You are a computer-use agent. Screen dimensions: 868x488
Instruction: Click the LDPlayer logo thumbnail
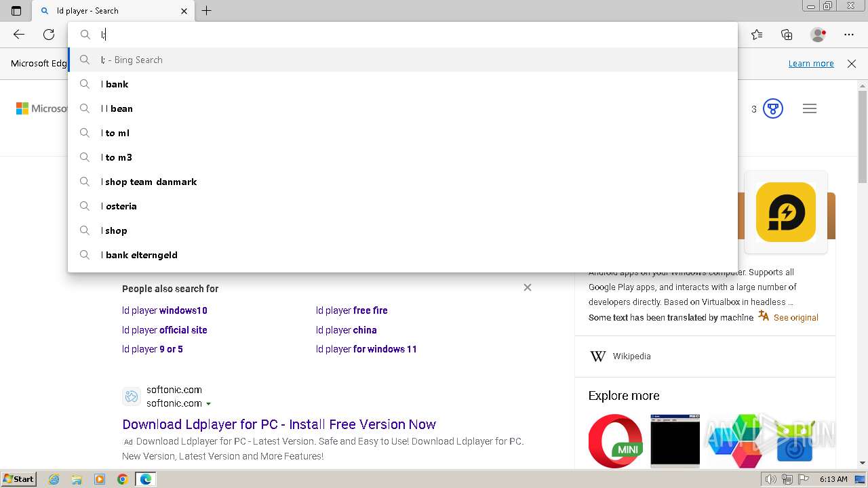(x=786, y=212)
